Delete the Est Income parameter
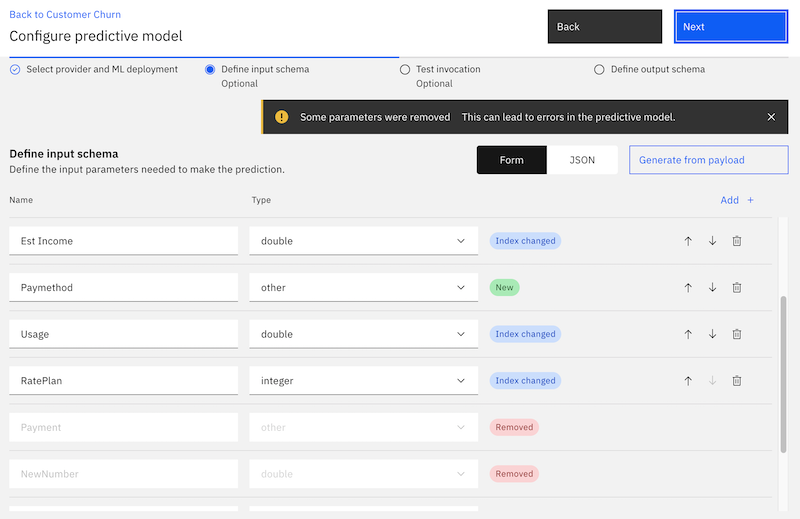This screenshot has height=519, width=800. 737,241
